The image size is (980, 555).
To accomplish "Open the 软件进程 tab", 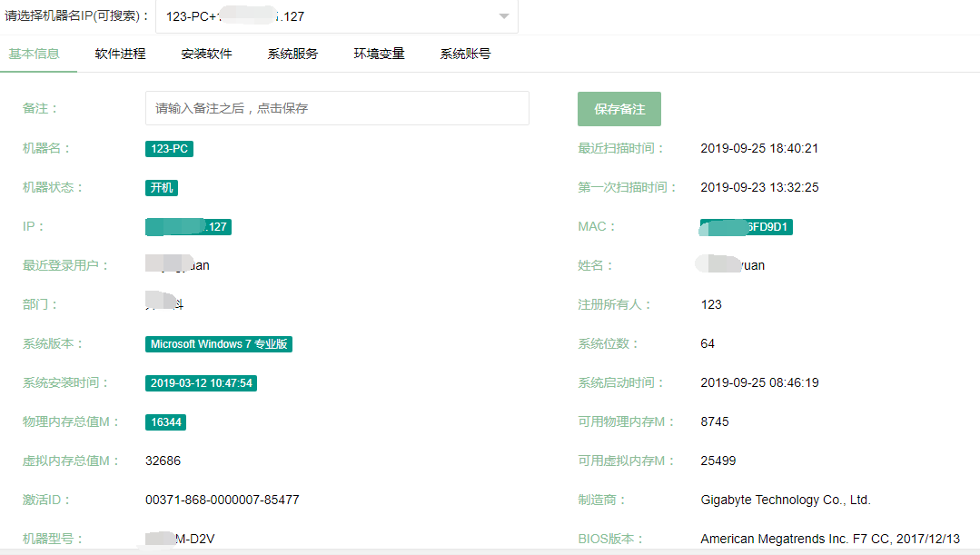I will point(120,54).
